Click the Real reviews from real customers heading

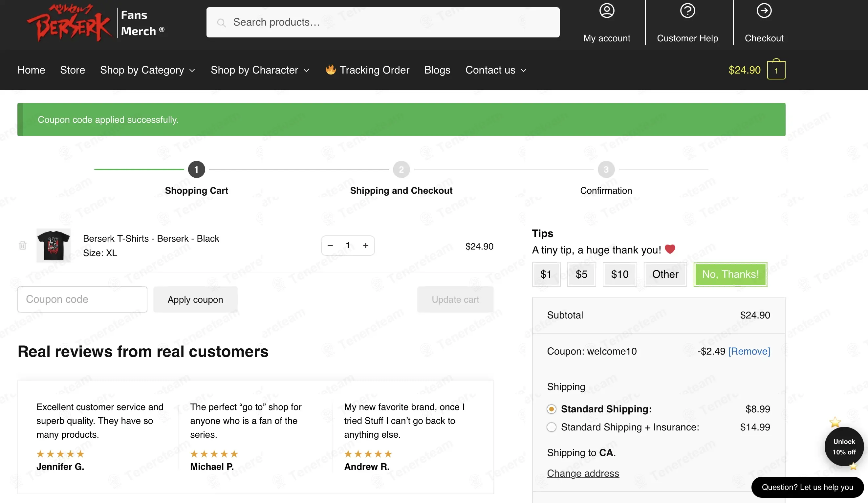[x=143, y=351]
